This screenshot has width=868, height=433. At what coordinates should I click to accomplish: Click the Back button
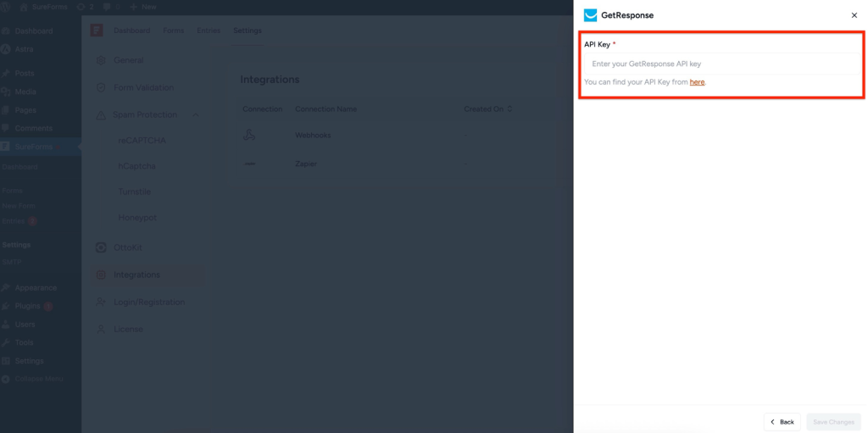coord(782,422)
